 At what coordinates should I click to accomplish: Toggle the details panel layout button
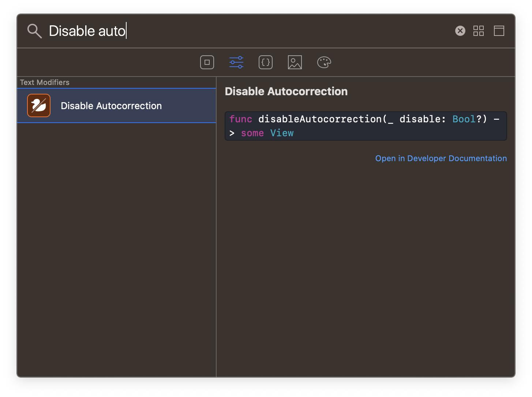(x=499, y=31)
